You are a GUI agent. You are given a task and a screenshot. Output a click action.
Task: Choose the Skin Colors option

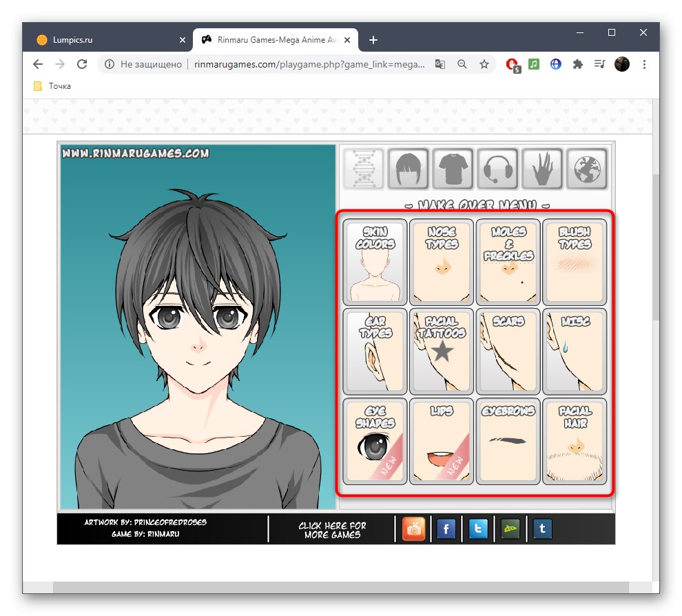pyautogui.click(x=375, y=262)
